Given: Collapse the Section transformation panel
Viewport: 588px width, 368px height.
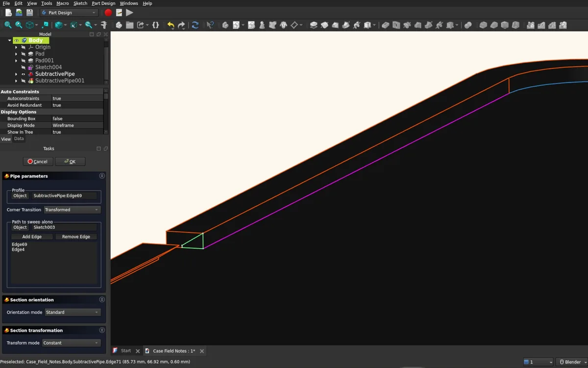Looking at the screenshot, I should tap(102, 330).
